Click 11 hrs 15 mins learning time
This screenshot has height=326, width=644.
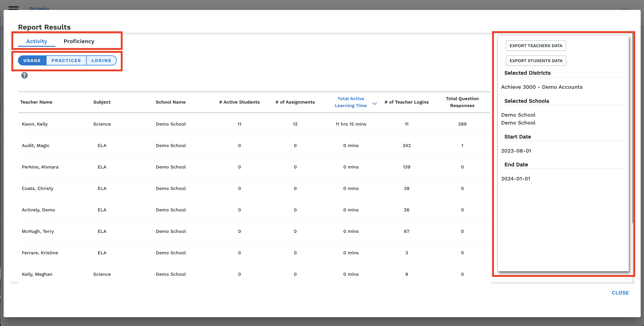351,124
